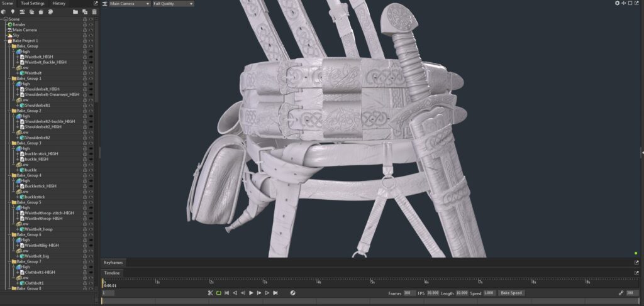Switch to the Scene tab
The height and width of the screenshot is (306, 644).
(x=8, y=3)
